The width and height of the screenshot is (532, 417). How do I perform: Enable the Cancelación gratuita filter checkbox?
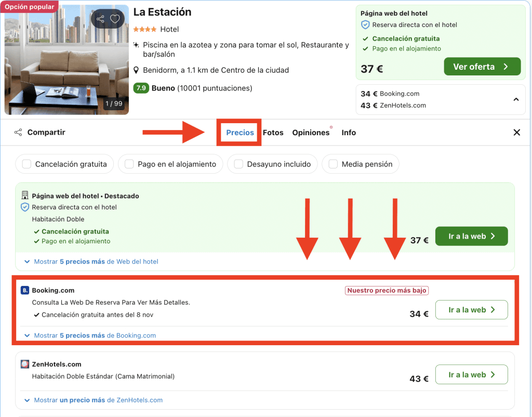point(27,164)
